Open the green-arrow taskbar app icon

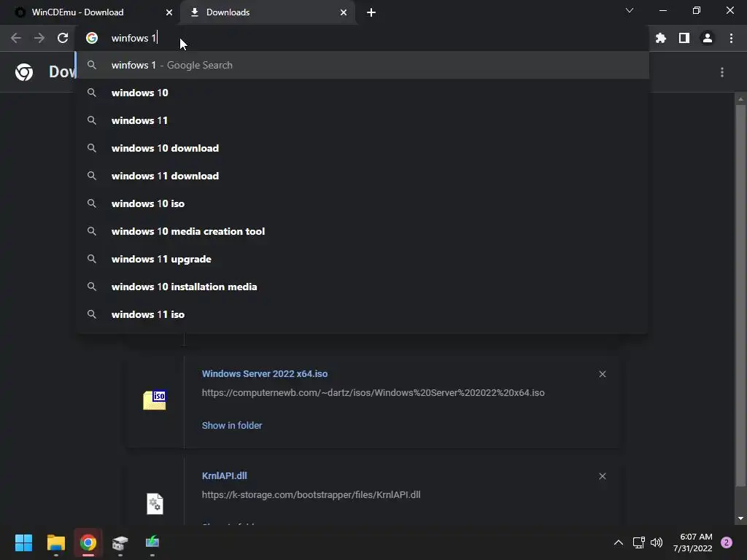point(152,542)
